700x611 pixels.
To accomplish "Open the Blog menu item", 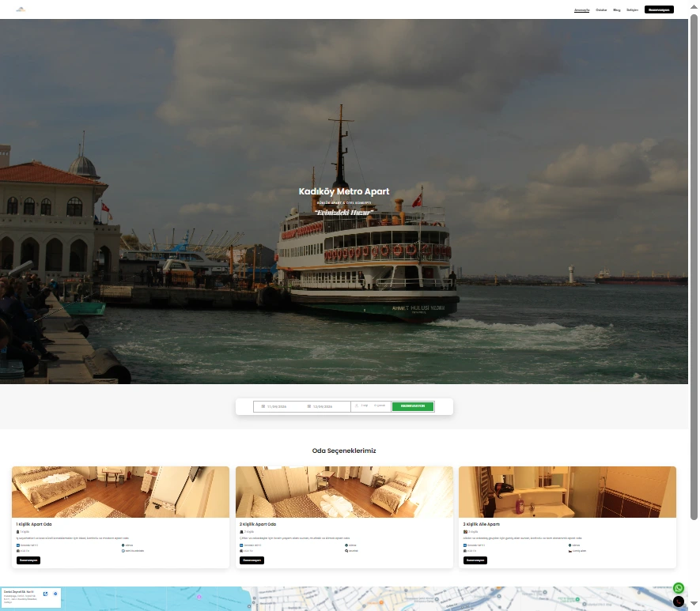I will [616, 9].
